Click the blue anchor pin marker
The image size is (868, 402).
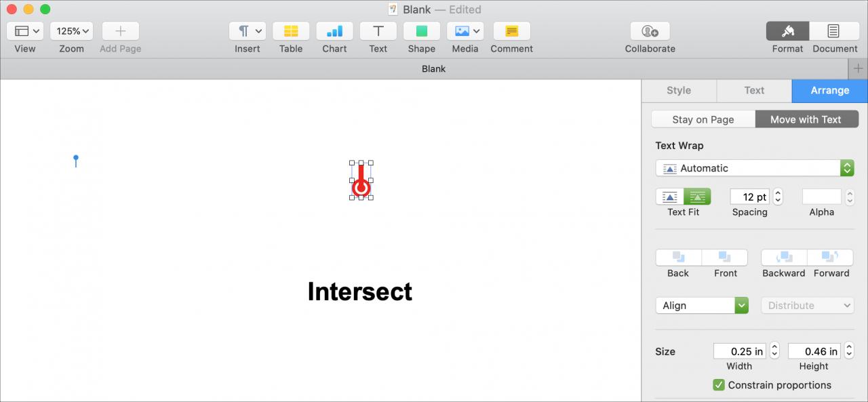[x=76, y=161]
